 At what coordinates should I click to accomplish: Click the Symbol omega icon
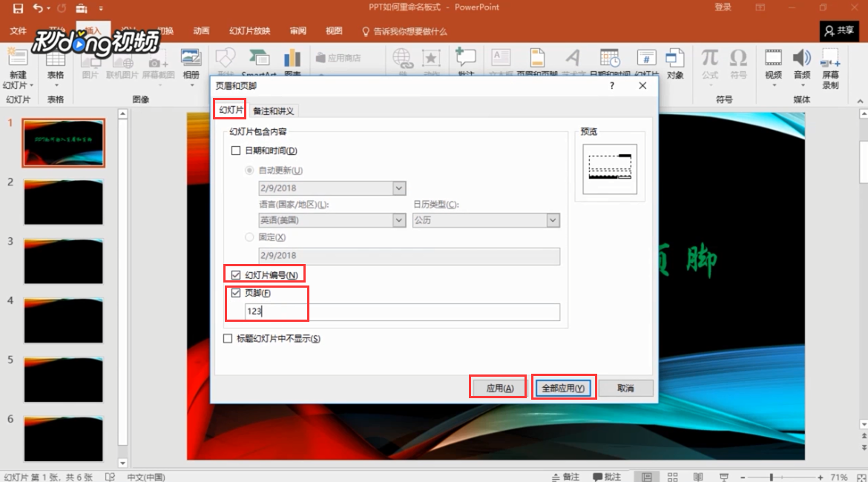coord(738,58)
